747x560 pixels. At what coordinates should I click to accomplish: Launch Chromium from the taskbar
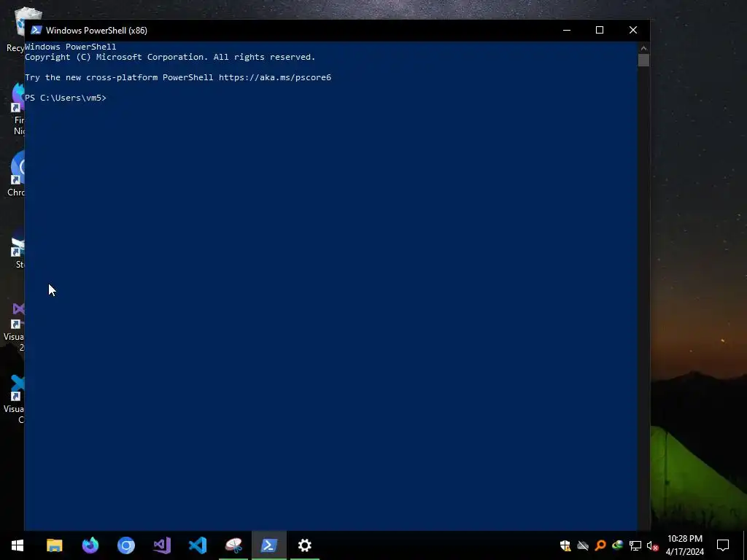point(126,545)
